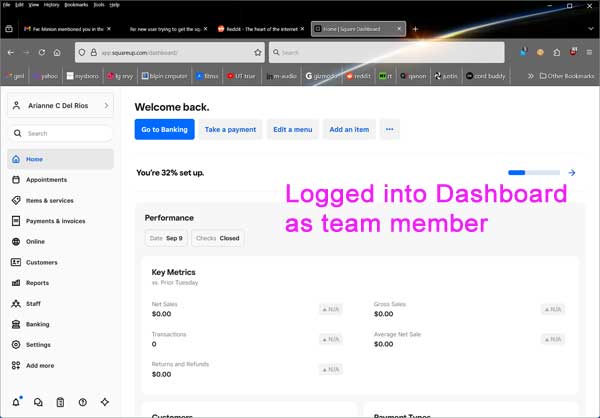Click the browser URL address bar
600x418 pixels.
(170, 52)
